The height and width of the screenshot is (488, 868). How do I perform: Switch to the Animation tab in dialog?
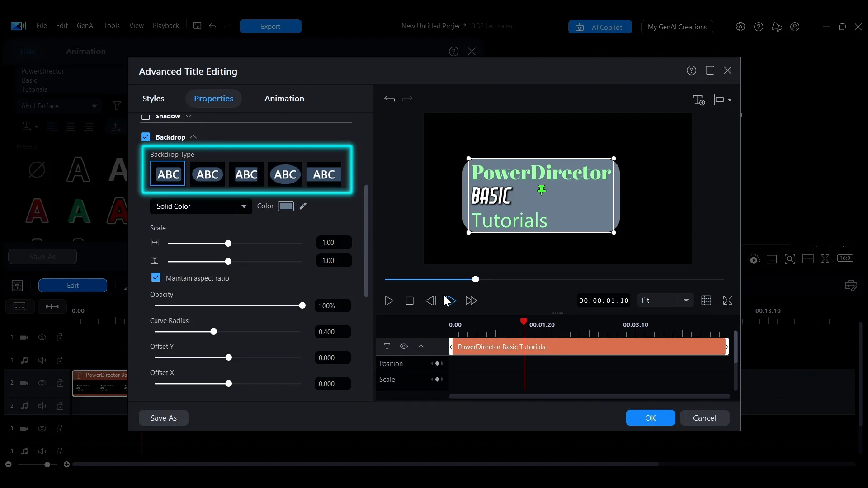(284, 99)
